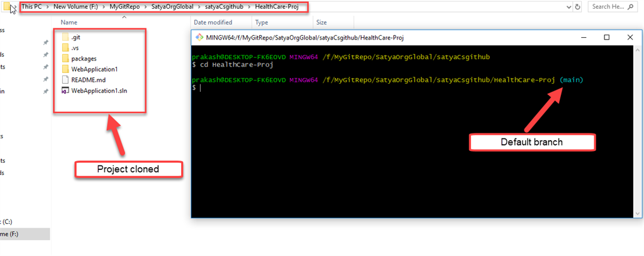Click the sort arrow above Name column
The height and width of the screenshot is (256, 644).
tap(125, 17)
